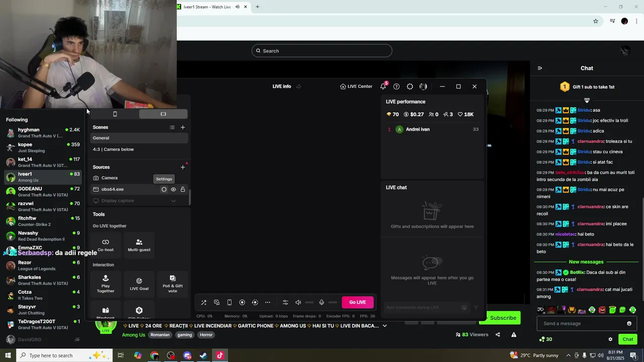Bookmark this page with star icon
The image size is (644, 362).
coord(596,21)
